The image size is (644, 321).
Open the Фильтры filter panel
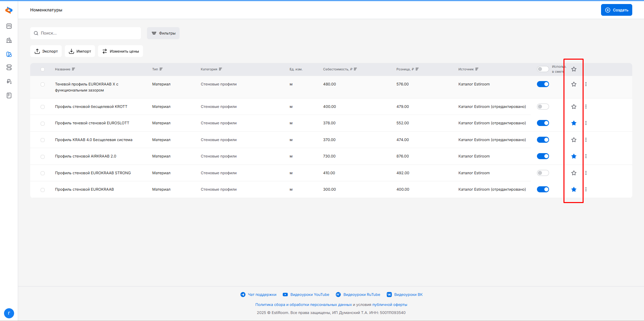(x=163, y=33)
